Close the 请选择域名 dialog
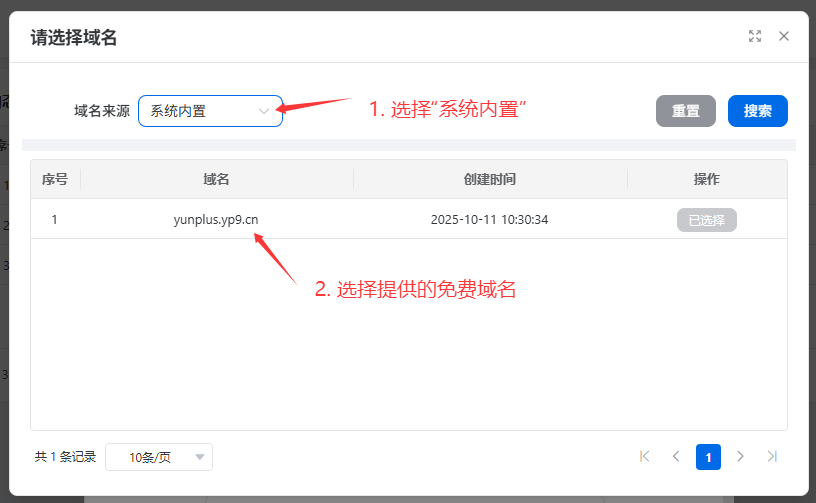This screenshot has width=816, height=503. [784, 36]
